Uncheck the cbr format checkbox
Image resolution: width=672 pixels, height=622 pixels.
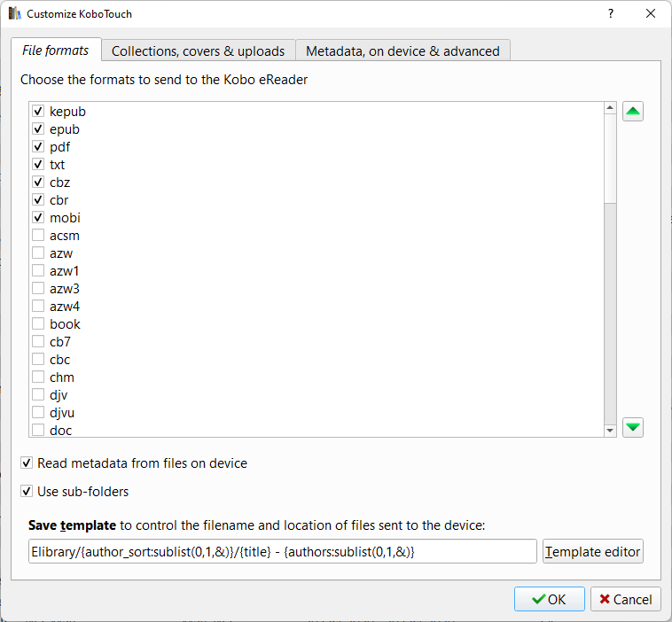[38, 200]
